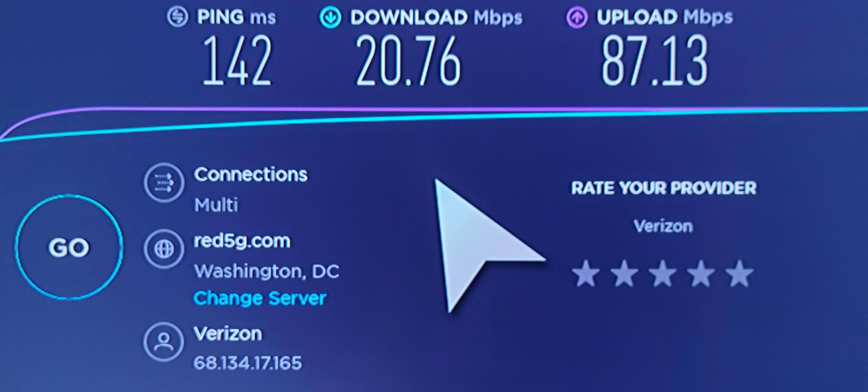Click the 20.76 download speed result

[408, 60]
